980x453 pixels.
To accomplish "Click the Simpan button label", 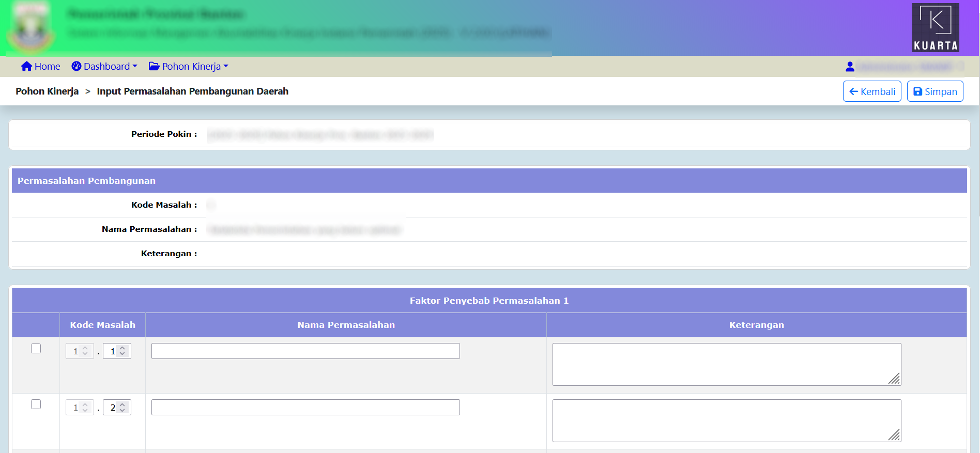I will tap(941, 91).
